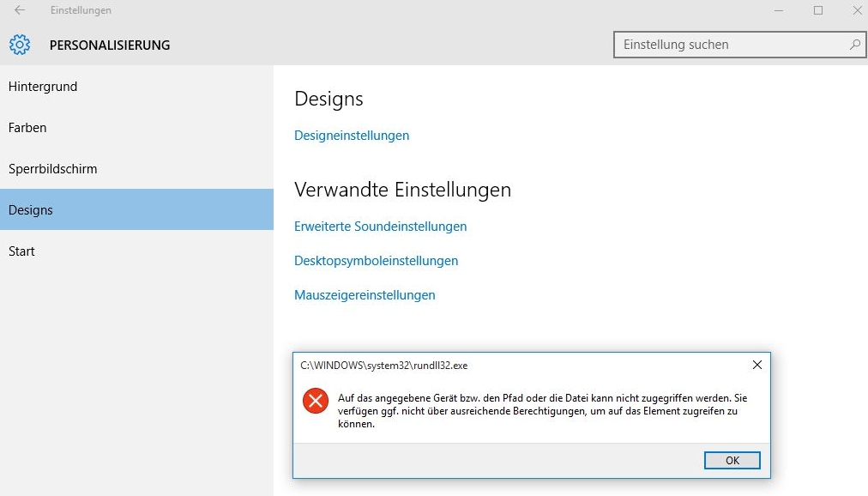Minimize the Einstellungen window

[778, 10]
